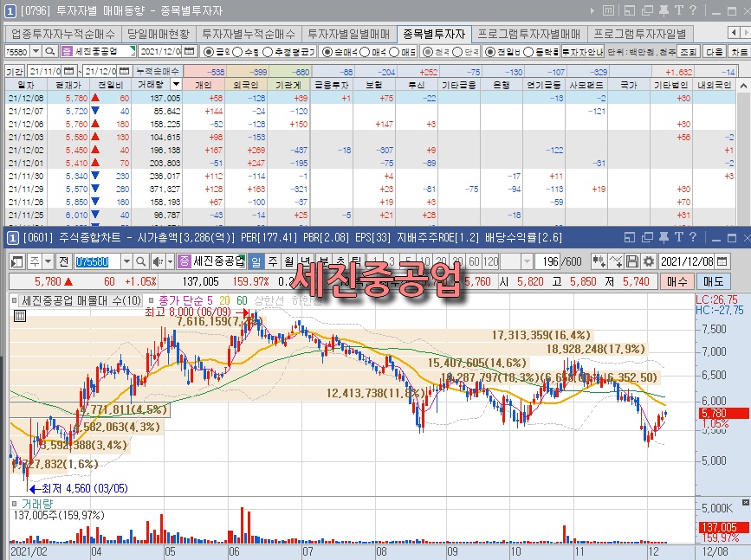Image resolution: width=751 pixels, height=560 pixels.
Task: Select 일 daily period button in chart
Action: pos(256,261)
